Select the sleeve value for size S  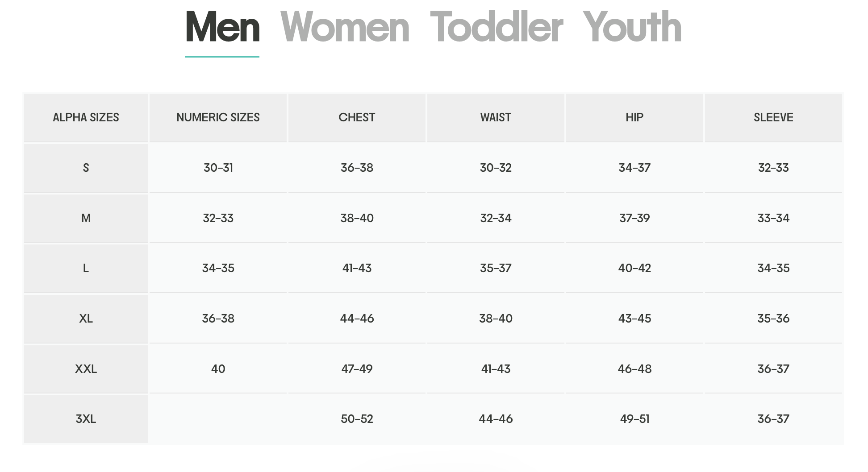[773, 168]
